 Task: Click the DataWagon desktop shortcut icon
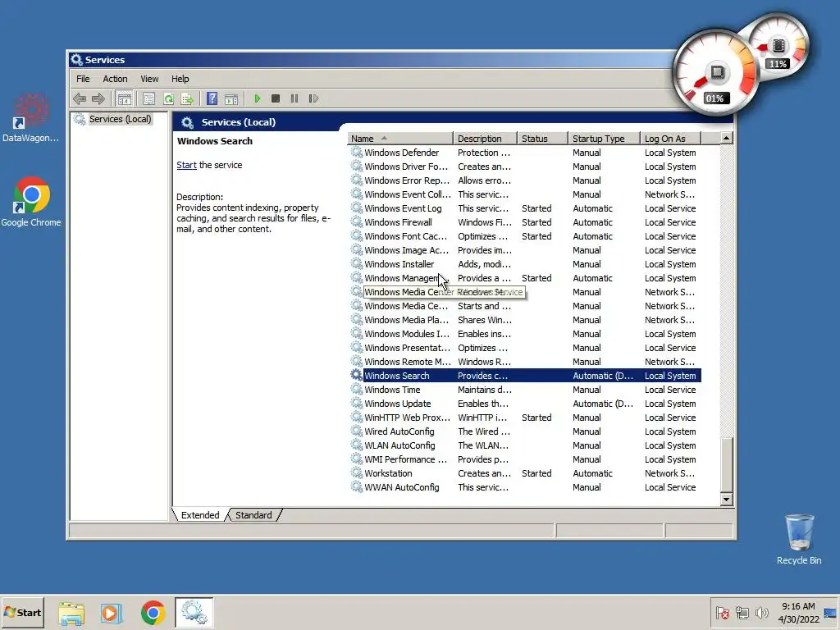(30, 112)
